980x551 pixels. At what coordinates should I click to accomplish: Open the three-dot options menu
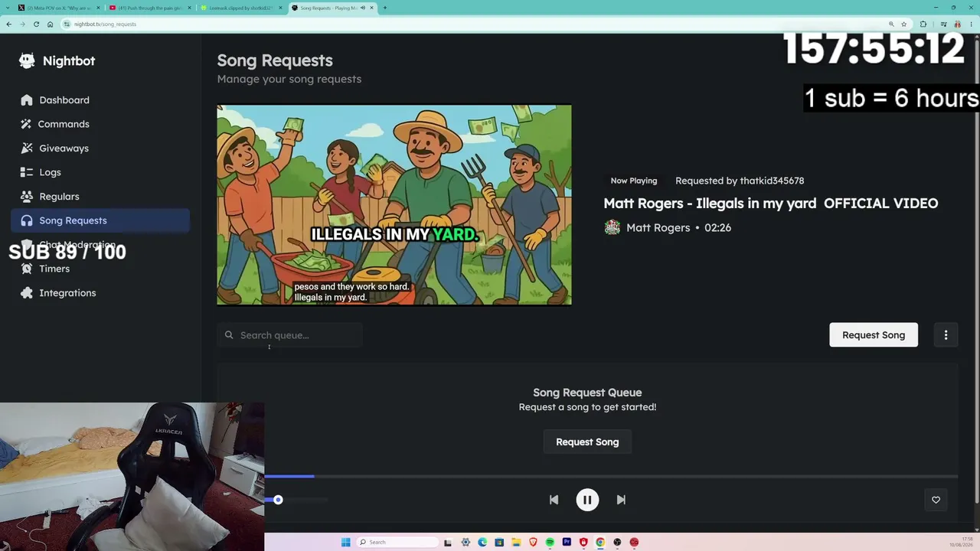[946, 335]
